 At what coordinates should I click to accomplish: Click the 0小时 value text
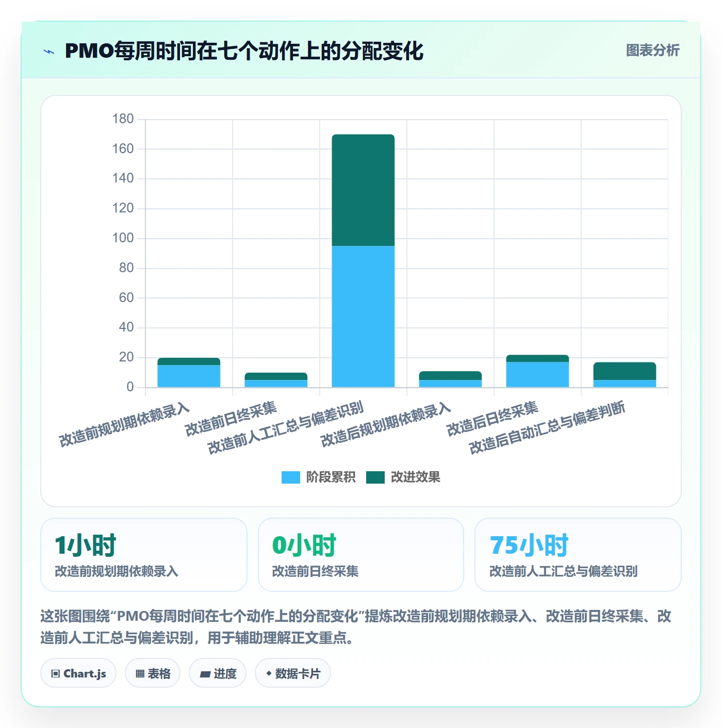pos(304,545)
